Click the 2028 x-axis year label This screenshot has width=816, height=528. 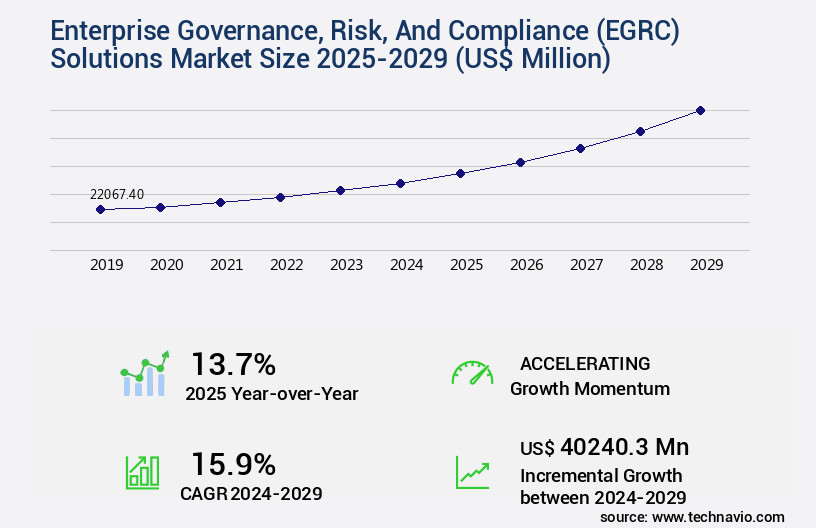pos(646,265)
